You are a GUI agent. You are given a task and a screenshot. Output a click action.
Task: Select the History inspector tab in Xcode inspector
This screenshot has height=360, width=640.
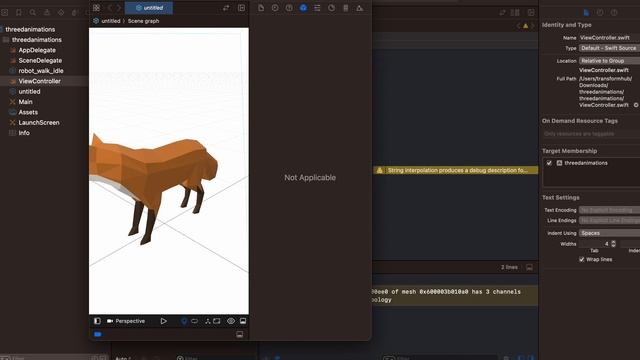600,13
